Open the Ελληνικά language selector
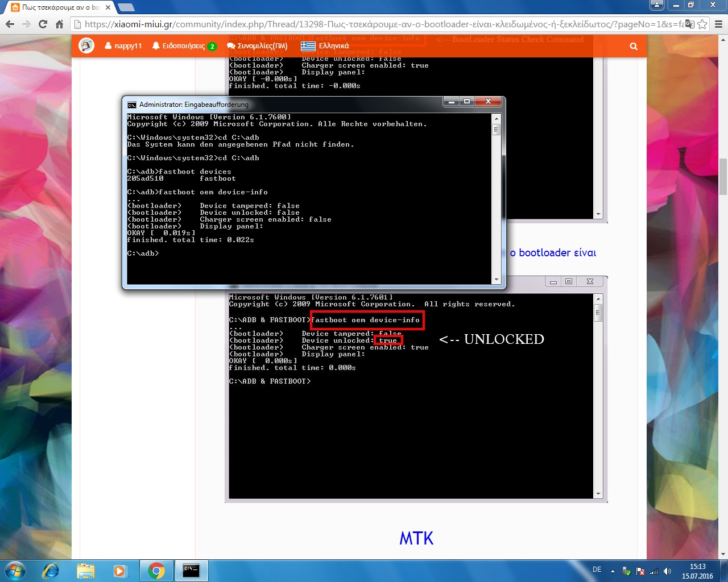728x582 pixels. pyautogui.click(x=325, y=46)
